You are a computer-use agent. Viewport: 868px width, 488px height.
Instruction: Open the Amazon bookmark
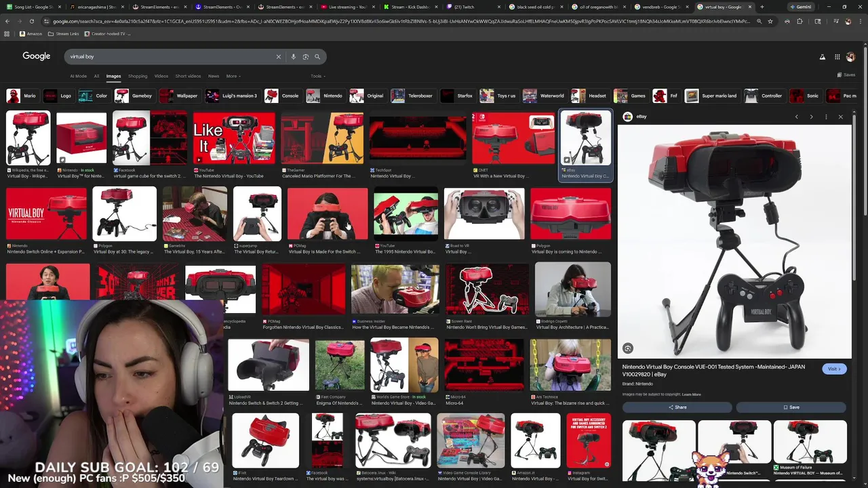(x=31, y=33)
